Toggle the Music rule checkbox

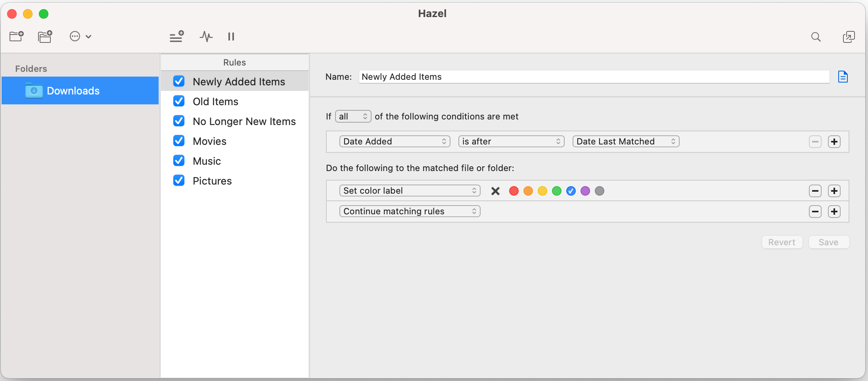(179, 161)
